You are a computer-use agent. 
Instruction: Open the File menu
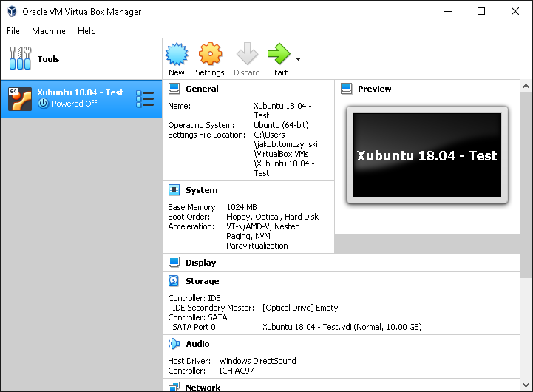[x=13, y=31]
